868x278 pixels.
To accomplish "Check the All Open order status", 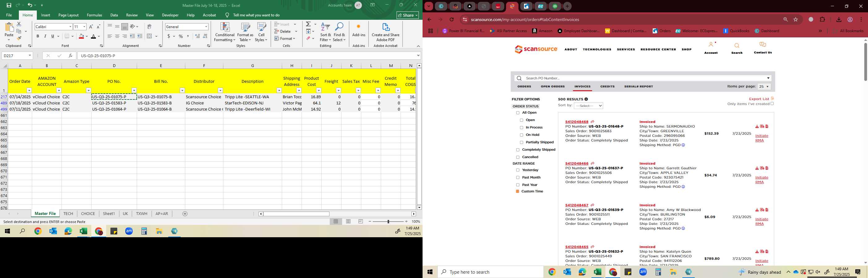I will click(x=518, y=113).
